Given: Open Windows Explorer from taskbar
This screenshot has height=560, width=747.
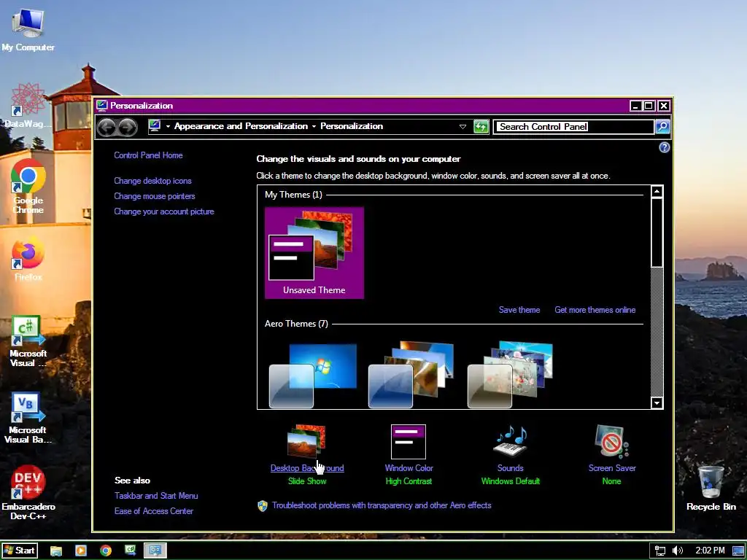Looking at the screenshot, I should 56,551.
